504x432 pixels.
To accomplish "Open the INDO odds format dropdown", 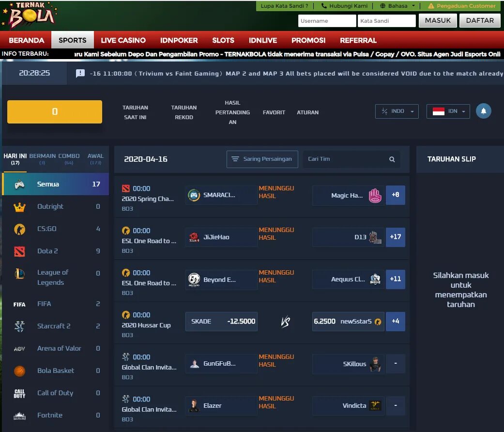I will pyautogui.click(x=397, y=111).
